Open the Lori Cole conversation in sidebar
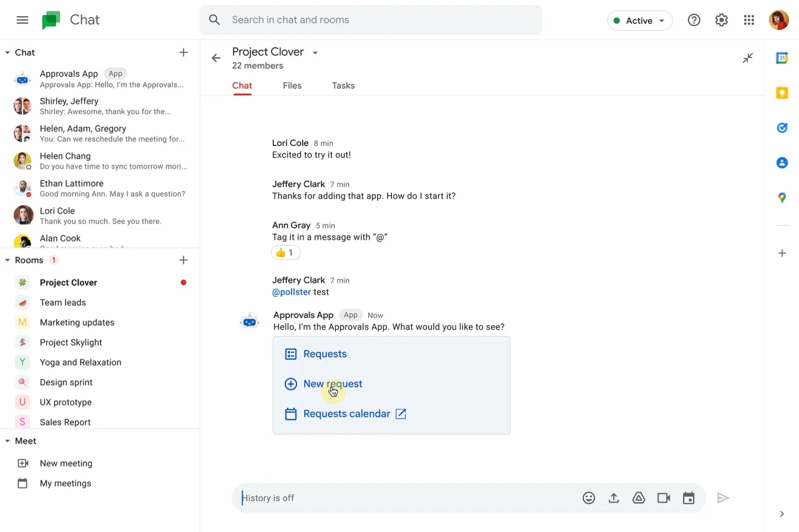This screenshot has height=532, width=799. 100,216
